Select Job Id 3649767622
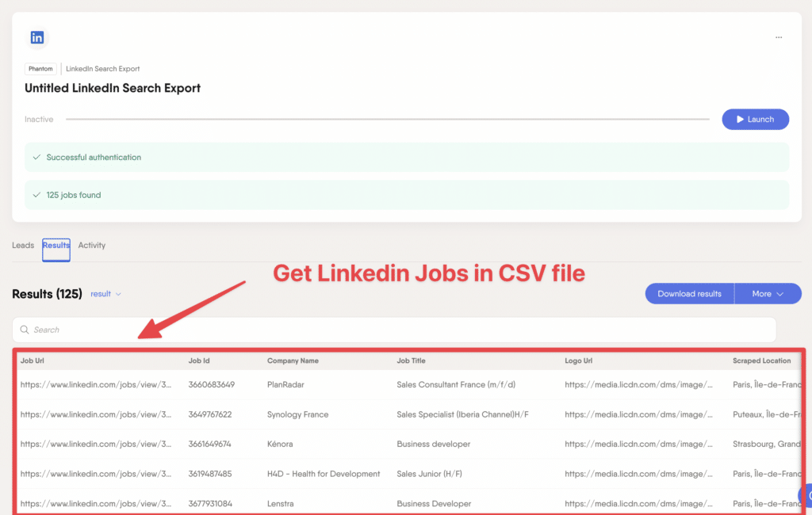The image size is (812, 515). (x=209, y=414)
